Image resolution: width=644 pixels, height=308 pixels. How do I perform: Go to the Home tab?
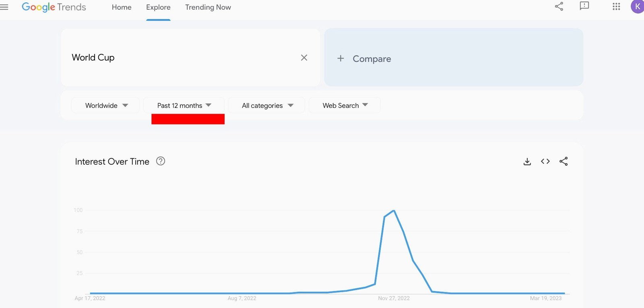click(x=122, y=7)
